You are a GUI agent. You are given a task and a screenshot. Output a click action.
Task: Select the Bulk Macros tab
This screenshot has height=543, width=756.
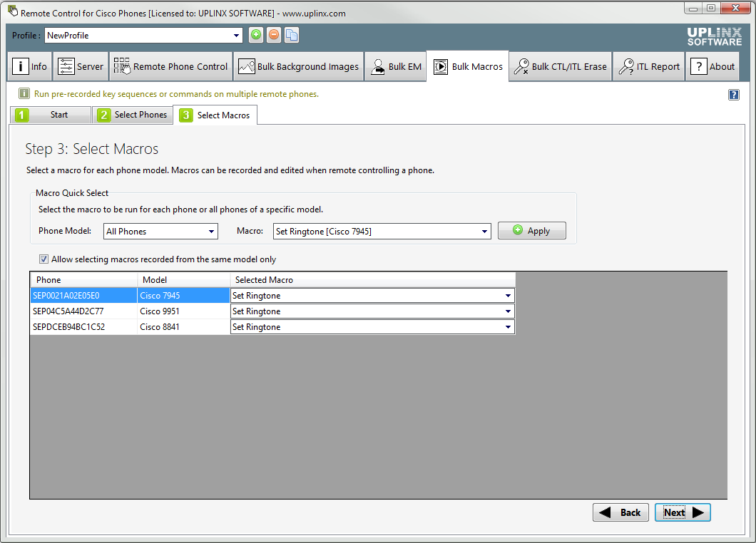point(468,66)
